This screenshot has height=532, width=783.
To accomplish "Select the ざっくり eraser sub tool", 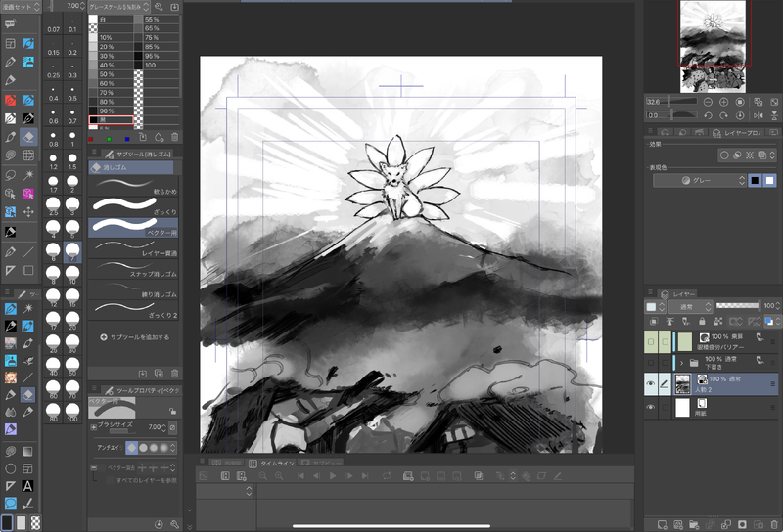I will click(133, 207).
